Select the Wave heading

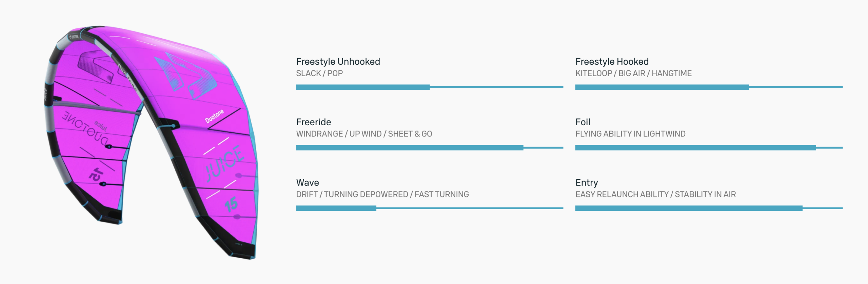307,183
